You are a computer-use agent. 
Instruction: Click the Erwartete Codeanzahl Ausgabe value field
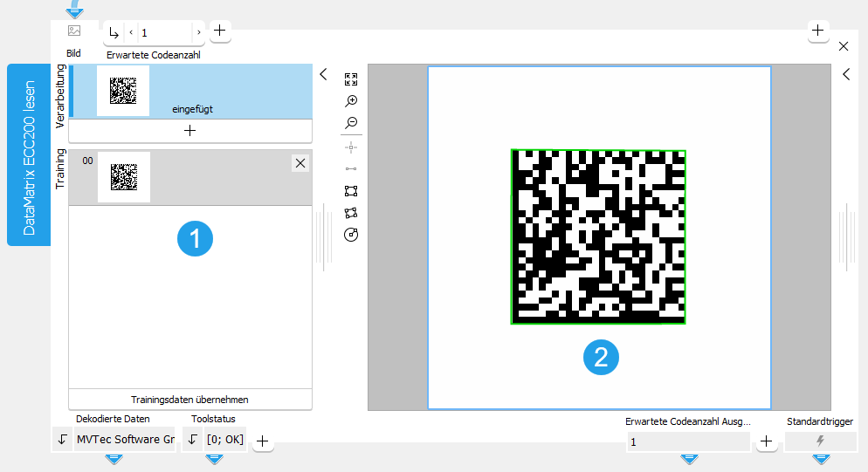[687, 442]
